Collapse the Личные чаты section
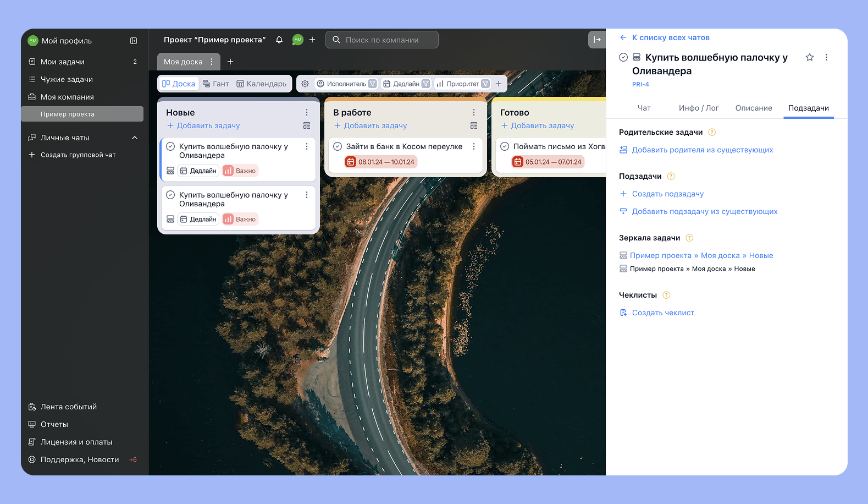 (135, 138)
